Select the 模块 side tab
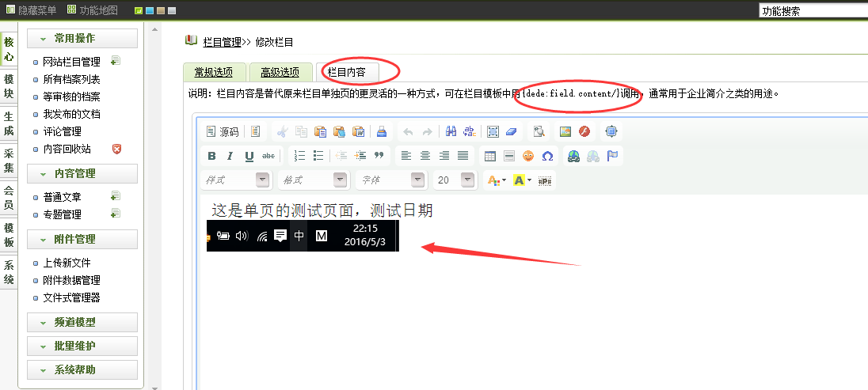This screenshot has height=390, width=868. [x=9, y=86]
